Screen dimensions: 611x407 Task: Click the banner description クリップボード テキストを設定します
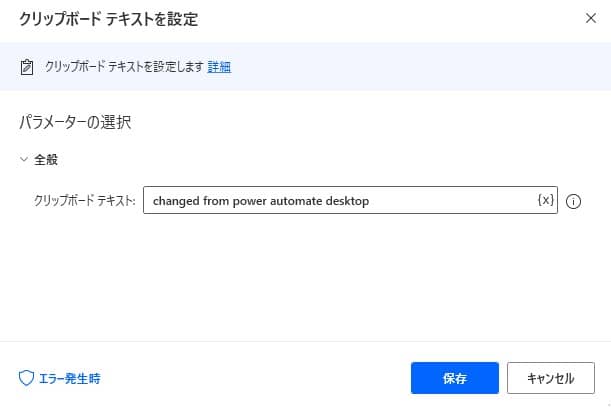[x=123, y=67]
